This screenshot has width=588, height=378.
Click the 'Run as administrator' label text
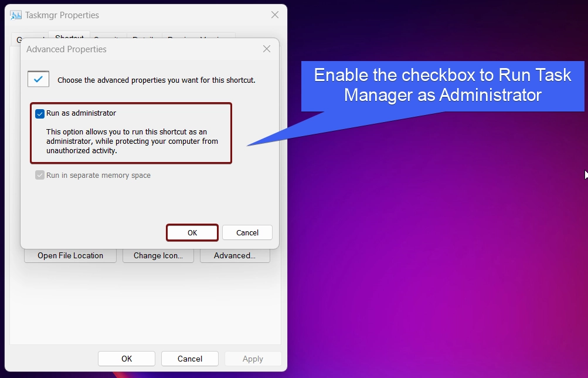81,113
